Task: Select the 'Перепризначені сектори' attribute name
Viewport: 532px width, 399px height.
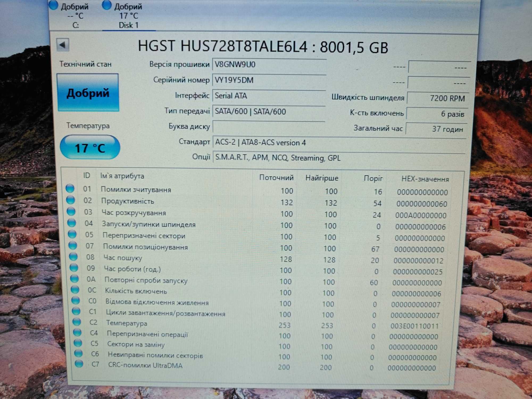Action: pyautogui.click(x=144, y=236)
